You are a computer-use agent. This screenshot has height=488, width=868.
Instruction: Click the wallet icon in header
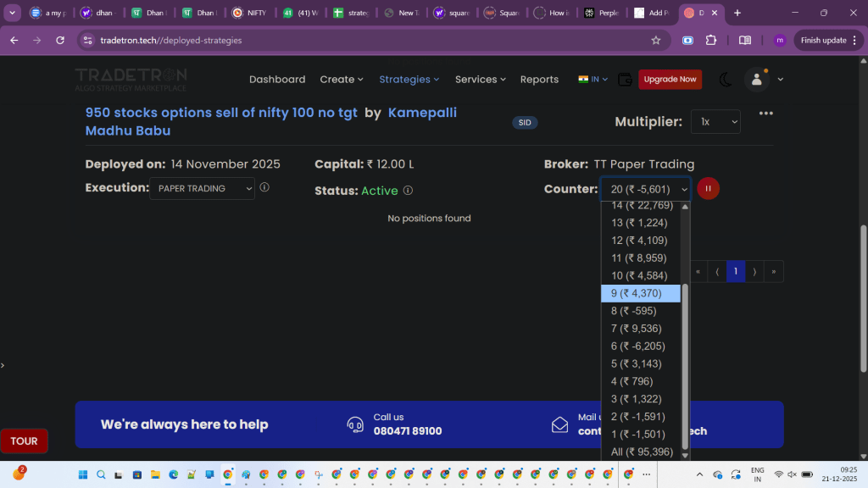click(625, 80)
